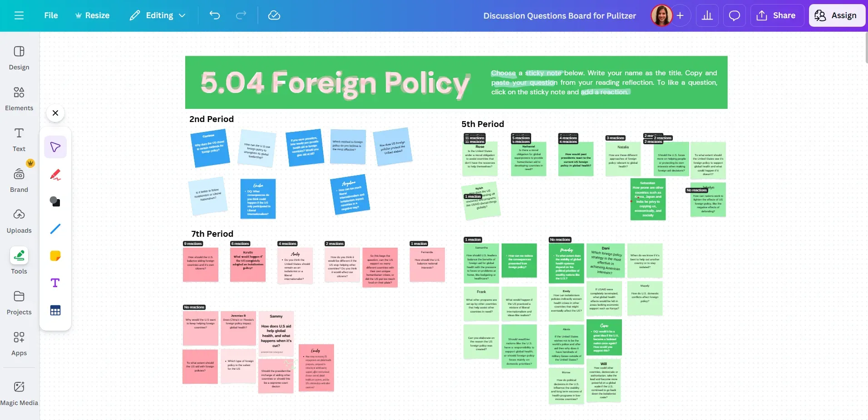Open the 3 reactions badge above Natalia's note
Viewport: 868px width, 420px height.
pos(616,138)
